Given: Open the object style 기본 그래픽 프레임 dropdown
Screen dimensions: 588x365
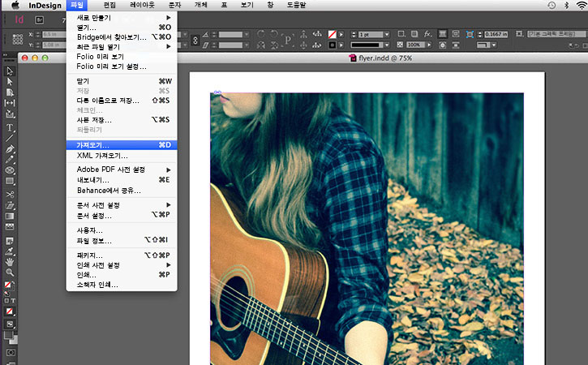Looking at the screenshot, I should 556,34.
